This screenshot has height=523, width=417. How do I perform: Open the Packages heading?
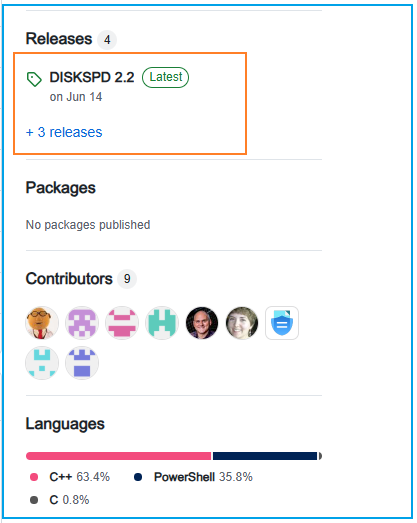click(x=61, y=188)
